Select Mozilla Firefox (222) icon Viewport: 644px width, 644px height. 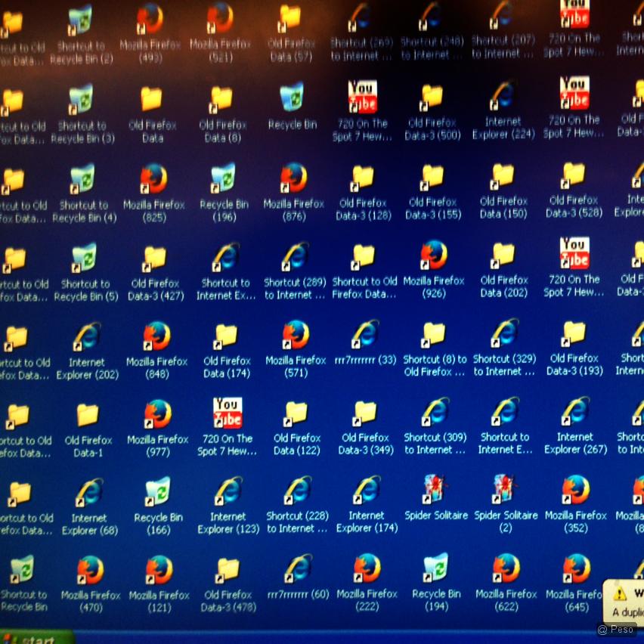pyautogui.click(x=367, y=570)
